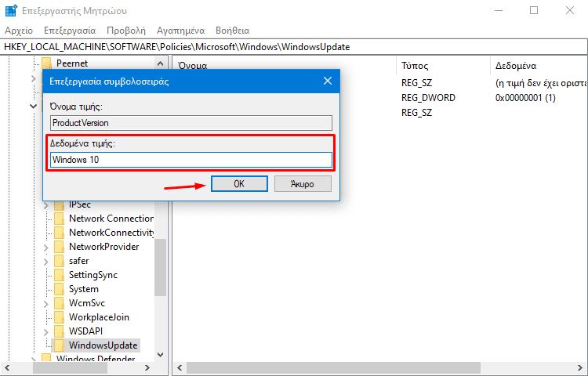
Task: Click tree pane horizontal scroll left arrow
Action: (7, 367)
